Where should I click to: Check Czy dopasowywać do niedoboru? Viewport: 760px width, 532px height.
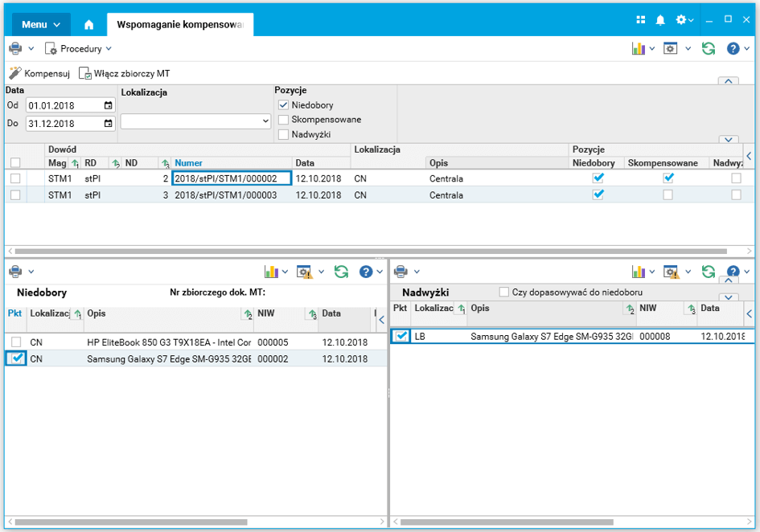point(504,292)
